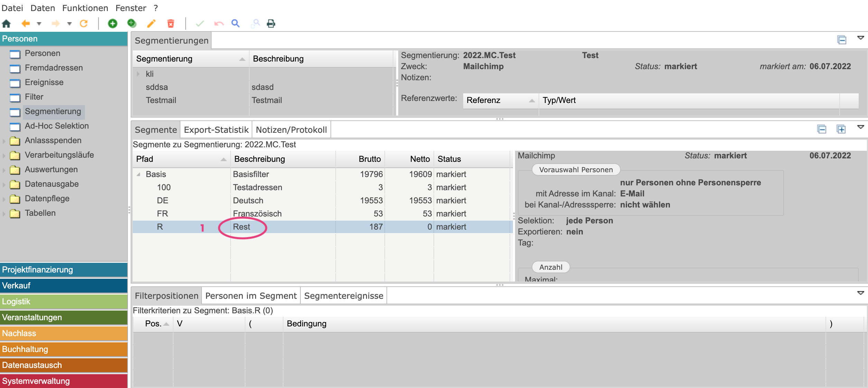
Task: Select the Ad-Hoc Selektion tree item
Action: (x=57, y=126)
